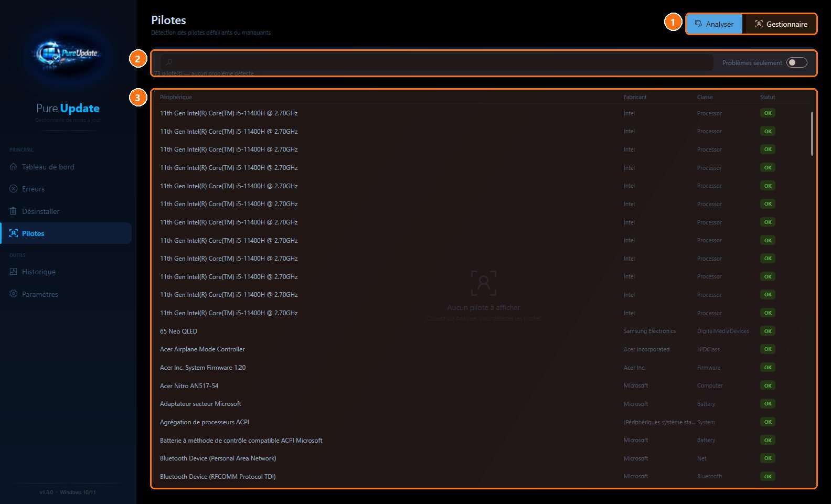Click the PureUpdate logo in the sidebar
The image size is (831, 504).
click(x=68, y=53)
